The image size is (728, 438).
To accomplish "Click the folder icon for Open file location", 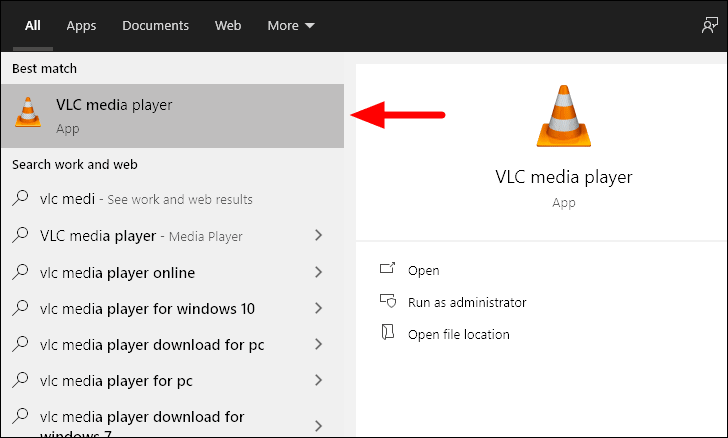I will pos(388,333).
